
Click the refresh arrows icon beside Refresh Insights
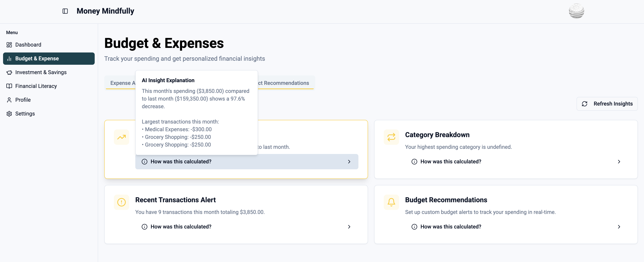coord(585,104)
